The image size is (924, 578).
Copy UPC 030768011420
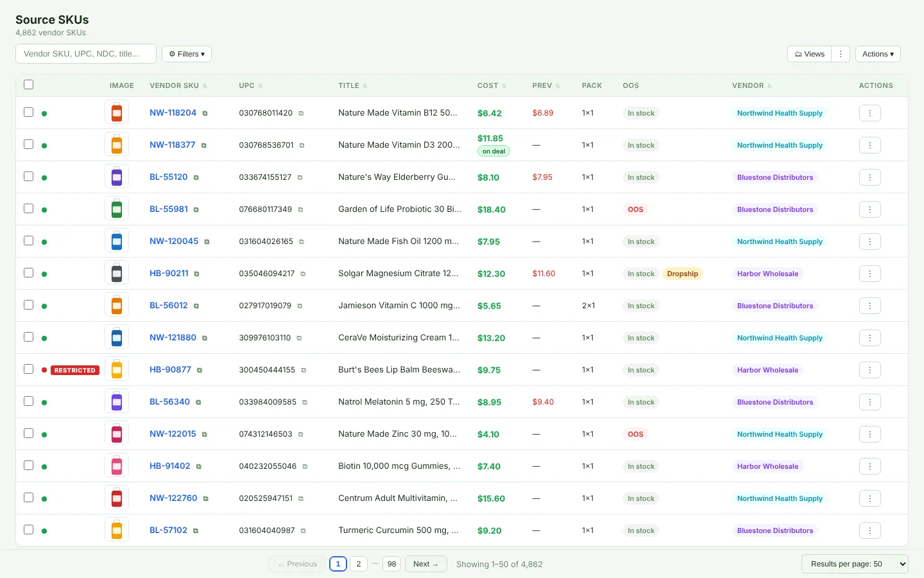(301, 113)
